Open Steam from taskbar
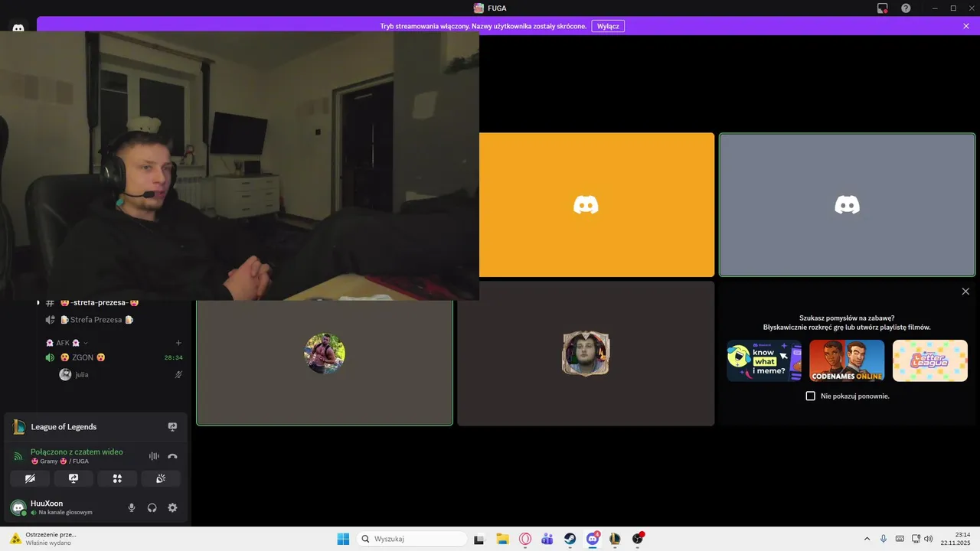Screen dimensions: 980x551 point(570,539)
